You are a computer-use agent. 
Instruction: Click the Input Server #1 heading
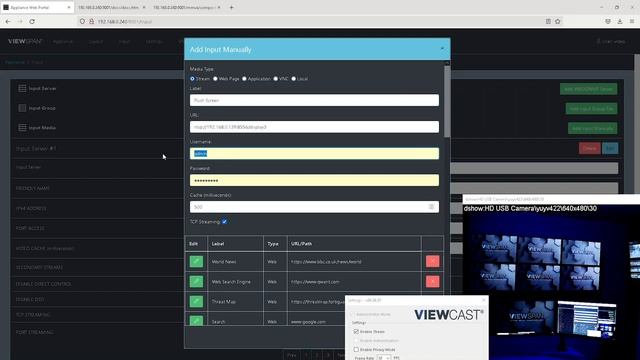[x=36, y=149]
